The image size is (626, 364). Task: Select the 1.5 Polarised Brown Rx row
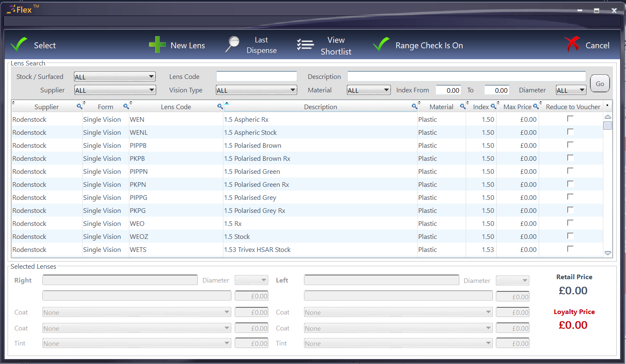pos(307,158)
